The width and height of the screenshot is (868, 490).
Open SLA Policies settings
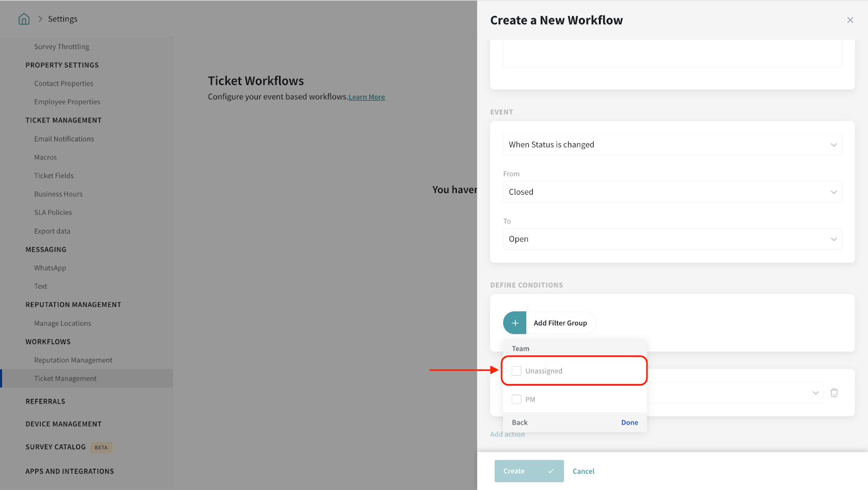pos(53,212)
